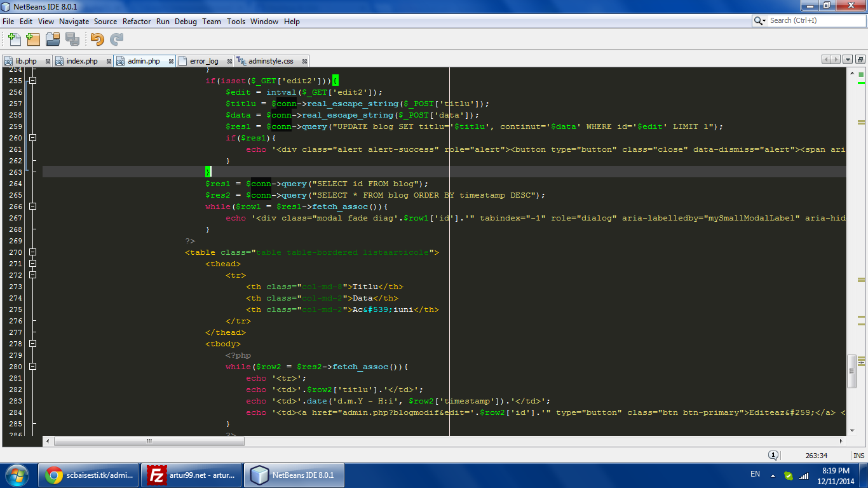Click the maximize editor window icon
This screenshot has width=868, height=488.
tap(860, 60)
